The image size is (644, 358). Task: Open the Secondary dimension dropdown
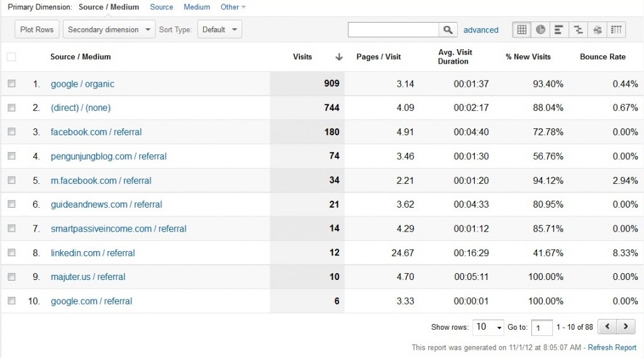[109, 30]
